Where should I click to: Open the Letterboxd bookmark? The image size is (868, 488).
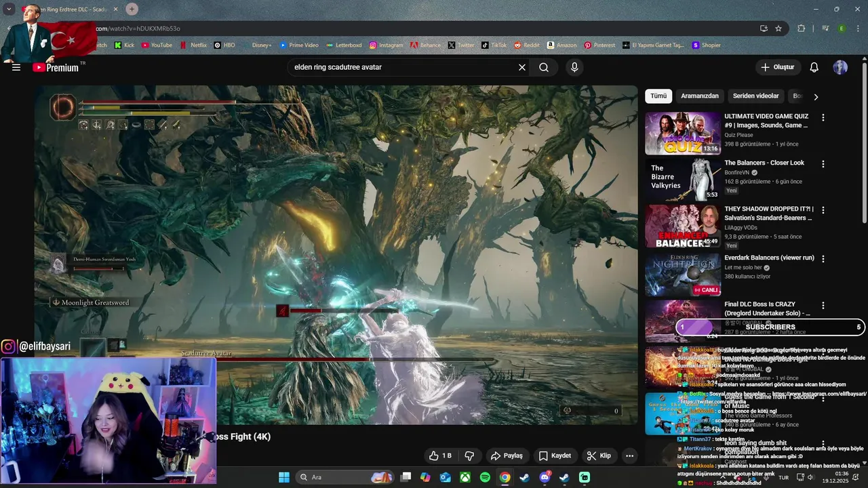coord(344,45)
